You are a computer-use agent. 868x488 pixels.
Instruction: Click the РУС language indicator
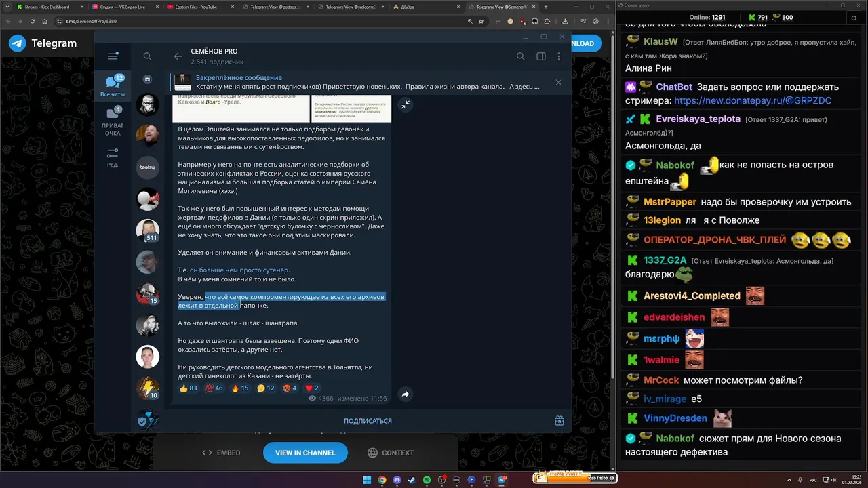click(813, 480)
